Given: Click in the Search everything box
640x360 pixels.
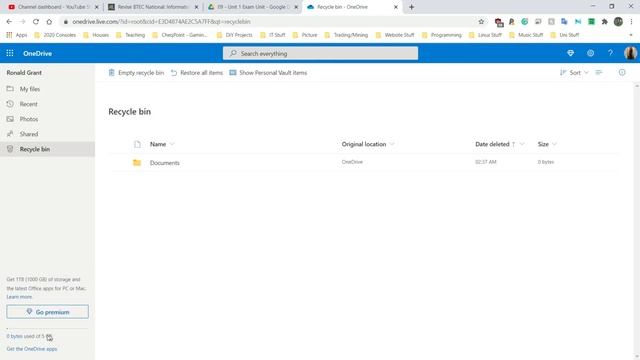Looking at the screenshot, I should coord(320,53).
